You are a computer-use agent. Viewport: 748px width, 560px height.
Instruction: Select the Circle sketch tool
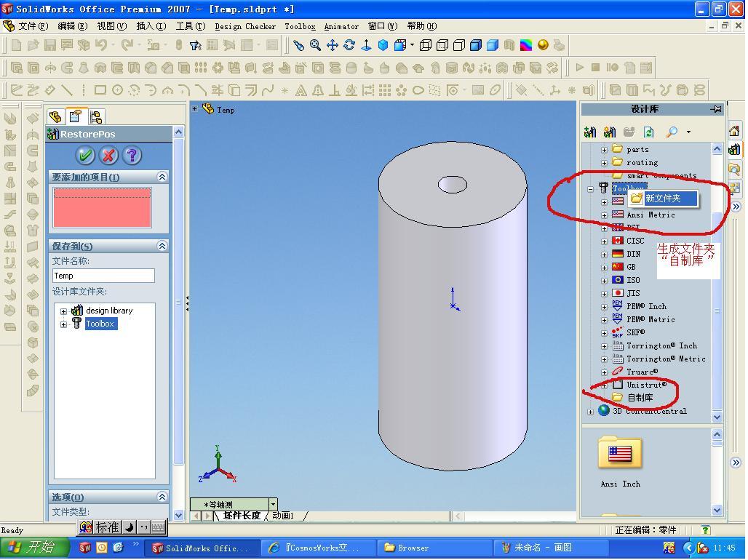coord(117,90)
